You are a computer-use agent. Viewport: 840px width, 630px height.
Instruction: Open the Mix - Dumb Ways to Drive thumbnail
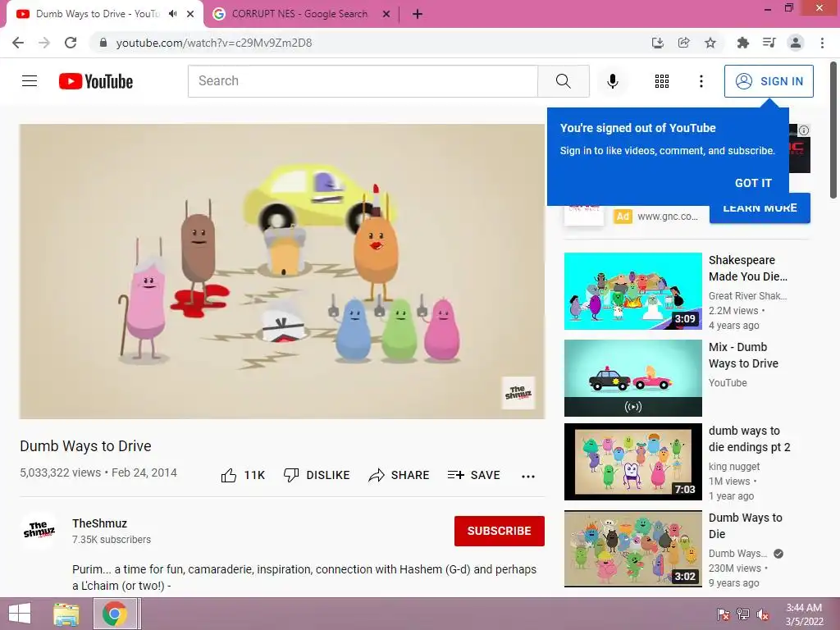coord(632,377)
